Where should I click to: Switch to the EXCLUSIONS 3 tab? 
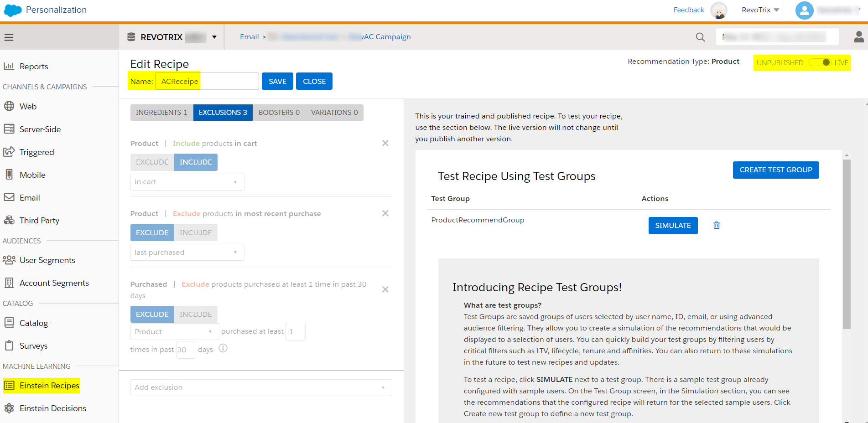tap(223, 113)
